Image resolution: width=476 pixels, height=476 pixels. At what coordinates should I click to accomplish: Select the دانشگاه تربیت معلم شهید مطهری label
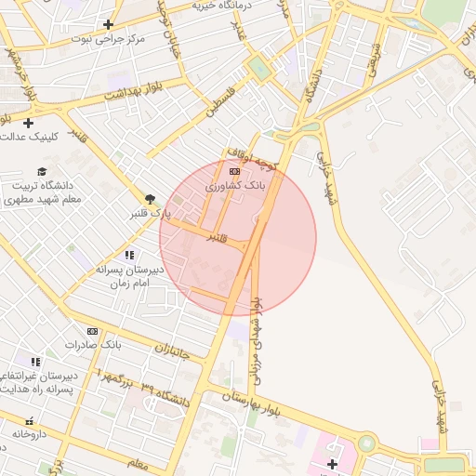(43, 192)
